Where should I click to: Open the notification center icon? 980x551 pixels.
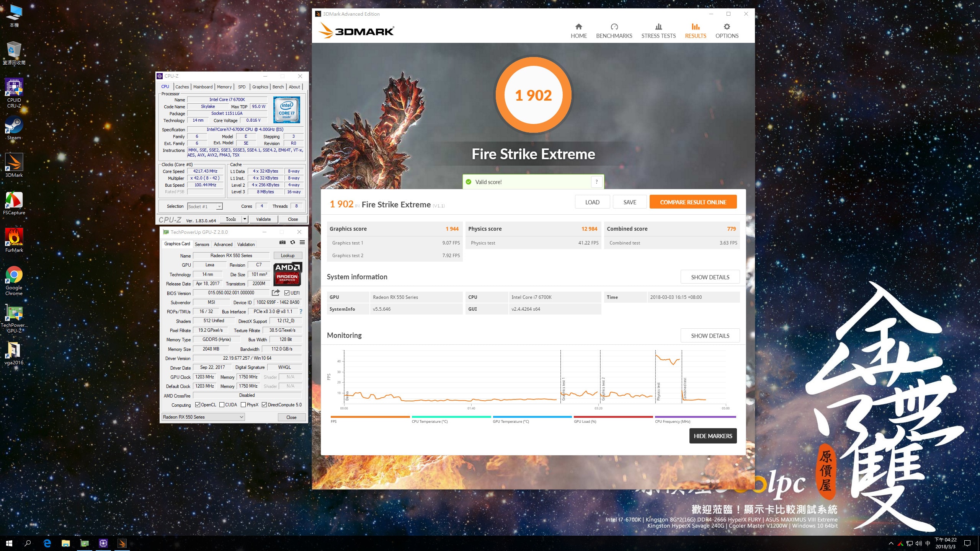coord(968,543)
